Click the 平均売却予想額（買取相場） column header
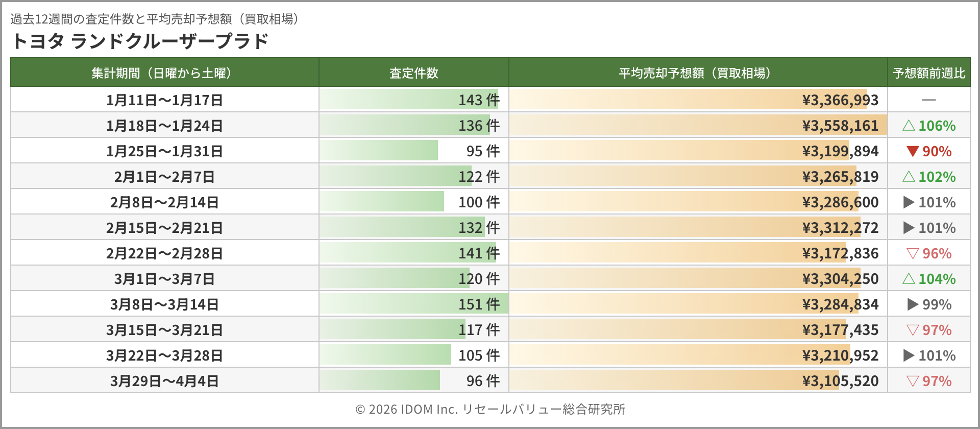980x429 pixels. [x=697, y=73]
